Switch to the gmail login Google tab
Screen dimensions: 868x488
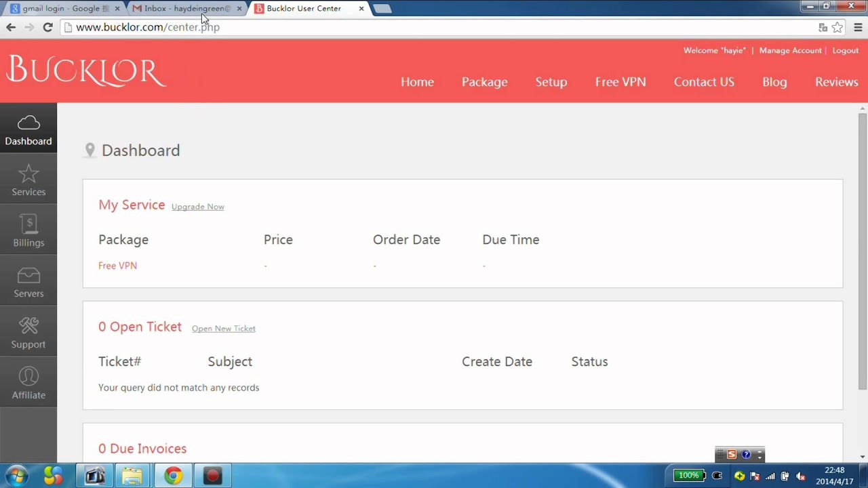coord(64,8)
